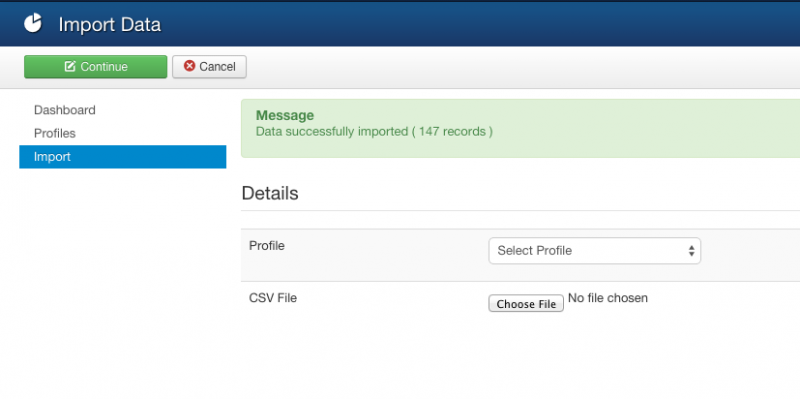Select the highlighted Import sidebar item
This screenshot has width=800, height=399.
pyautogui.click(x=122, y=157)
